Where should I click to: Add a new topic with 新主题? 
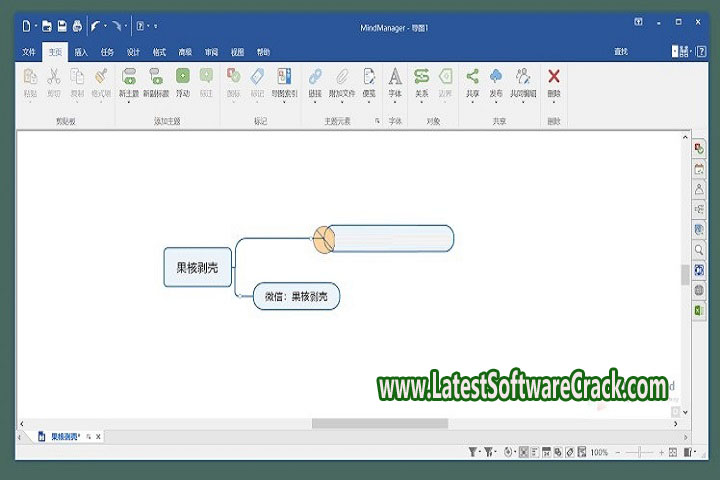[129, 83]
